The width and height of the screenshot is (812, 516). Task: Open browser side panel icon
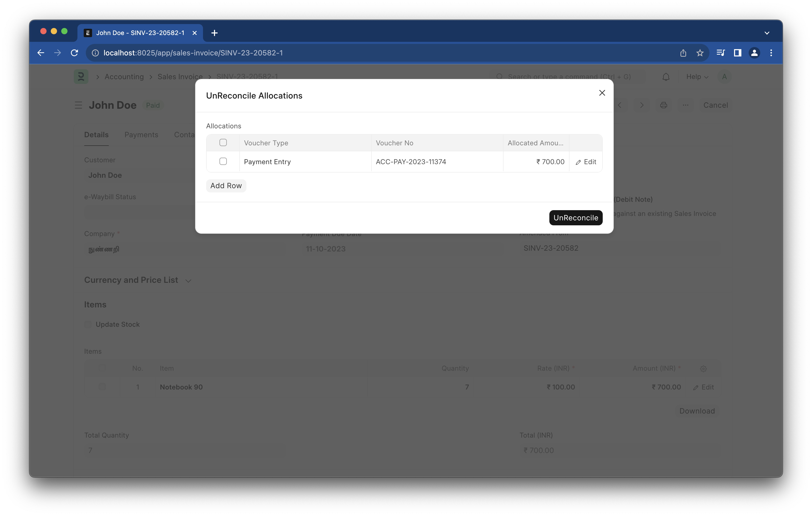tap(737, 53)
